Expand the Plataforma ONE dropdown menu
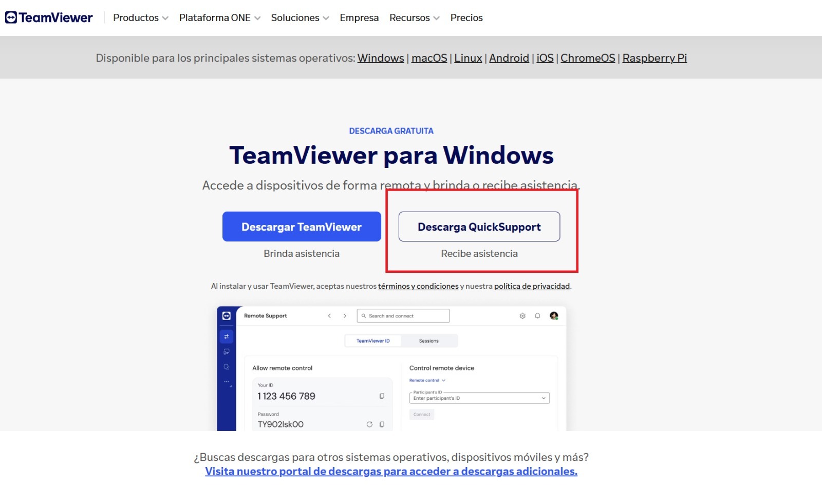 click(220, 17)
